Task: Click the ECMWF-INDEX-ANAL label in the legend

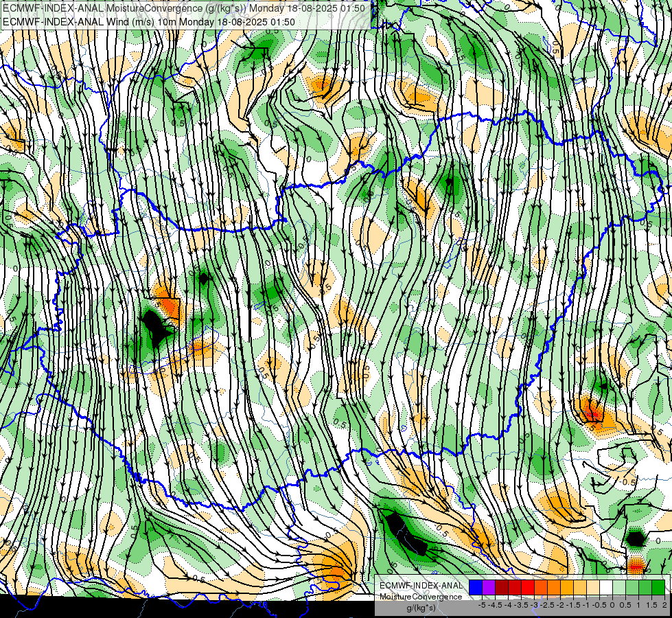Action: tap(421, 586)
